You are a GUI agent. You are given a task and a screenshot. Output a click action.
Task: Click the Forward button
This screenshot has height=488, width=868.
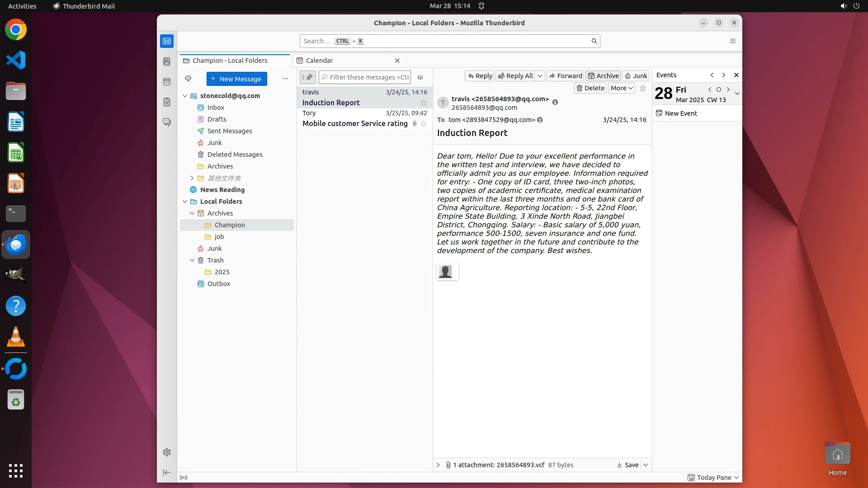565,76
